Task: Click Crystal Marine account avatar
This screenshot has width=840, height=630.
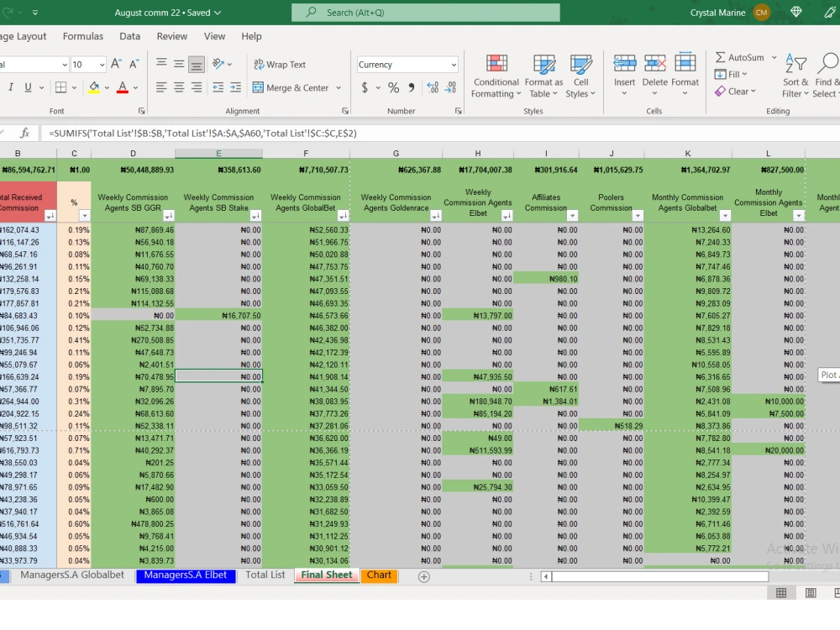Action: [x=761, y=13]
